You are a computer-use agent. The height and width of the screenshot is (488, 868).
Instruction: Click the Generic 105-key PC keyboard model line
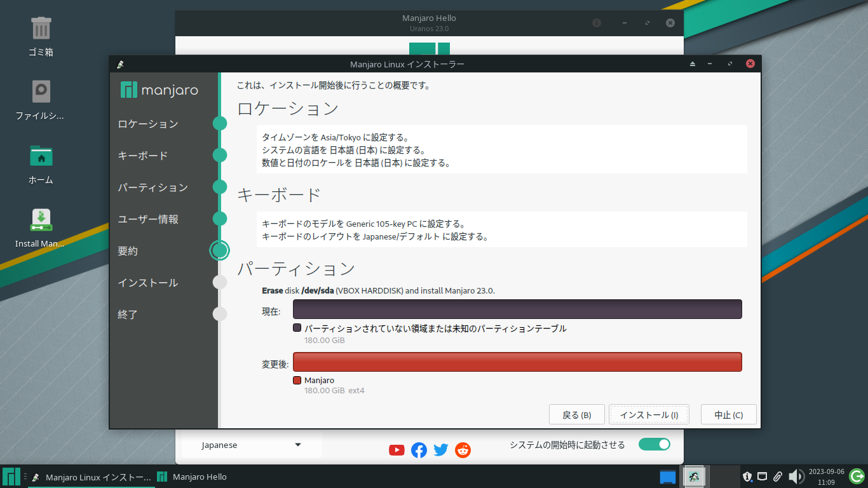(x=364, y=224)
